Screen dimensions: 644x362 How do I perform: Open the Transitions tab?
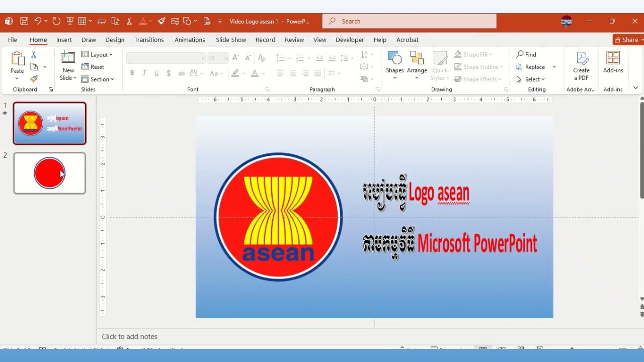(x=149, y=40)
